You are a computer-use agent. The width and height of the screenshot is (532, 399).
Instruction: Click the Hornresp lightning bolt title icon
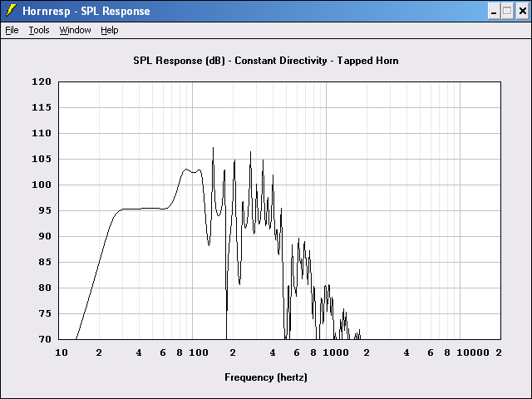click(11, 11)
